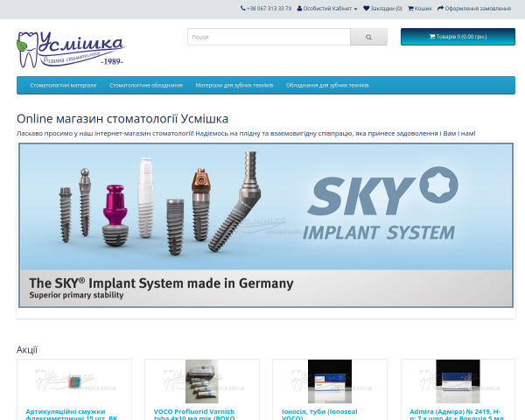This screenshot has height=420, width=525.
Task: Open the Особистий Кабінет dropdown
Action: [x=327, y=9]
